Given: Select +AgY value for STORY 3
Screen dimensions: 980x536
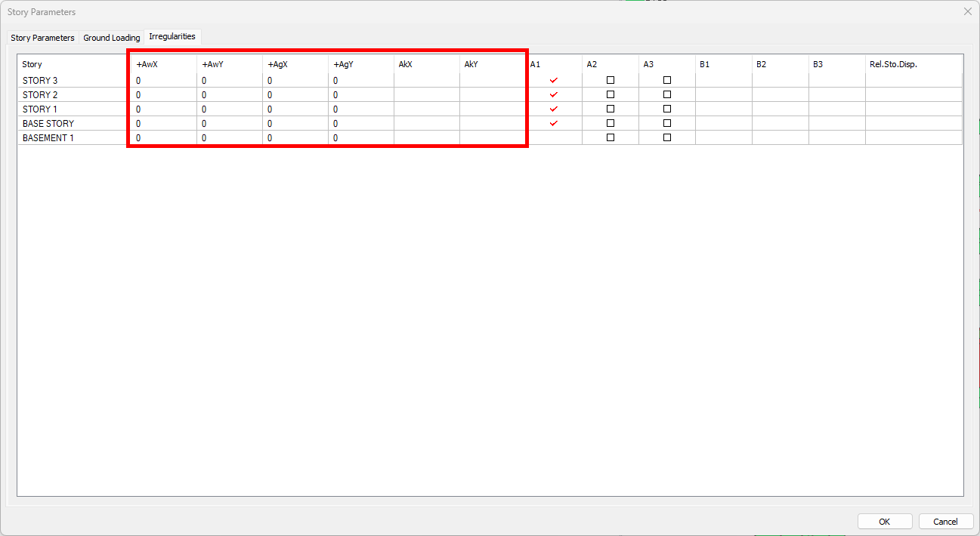Looking at the screenshot, I should pos(361,80).
